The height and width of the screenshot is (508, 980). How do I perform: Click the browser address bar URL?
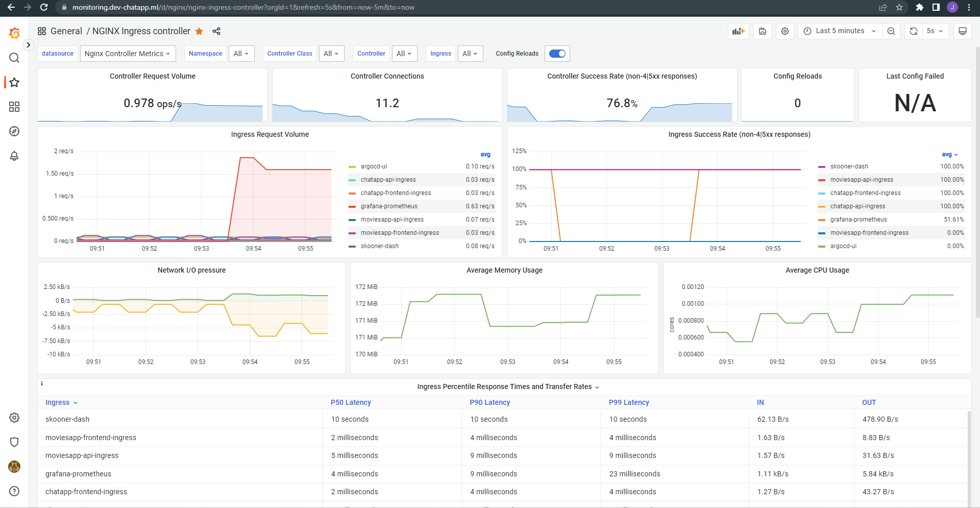coord(243,7)
